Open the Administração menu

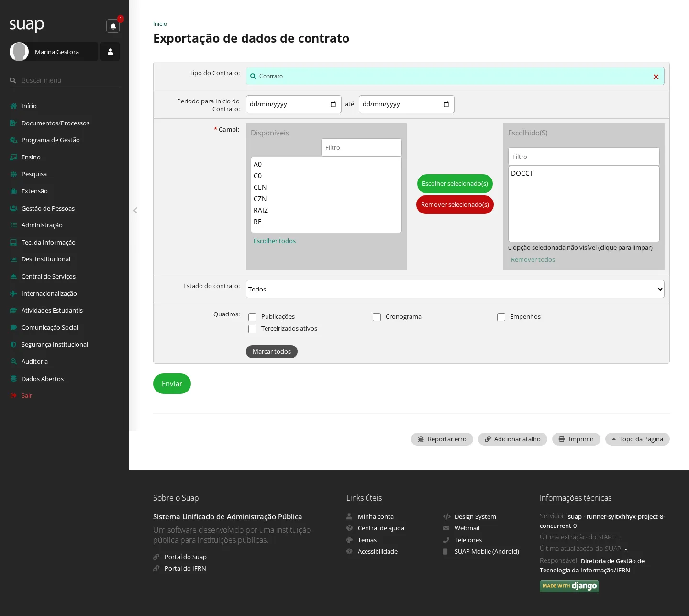click(42, 225)
